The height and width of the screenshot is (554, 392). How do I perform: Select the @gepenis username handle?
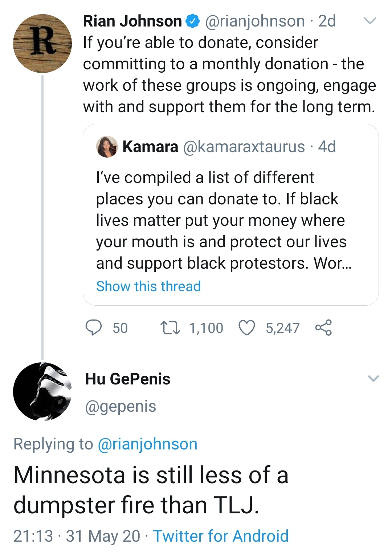[x=121, y=406]
